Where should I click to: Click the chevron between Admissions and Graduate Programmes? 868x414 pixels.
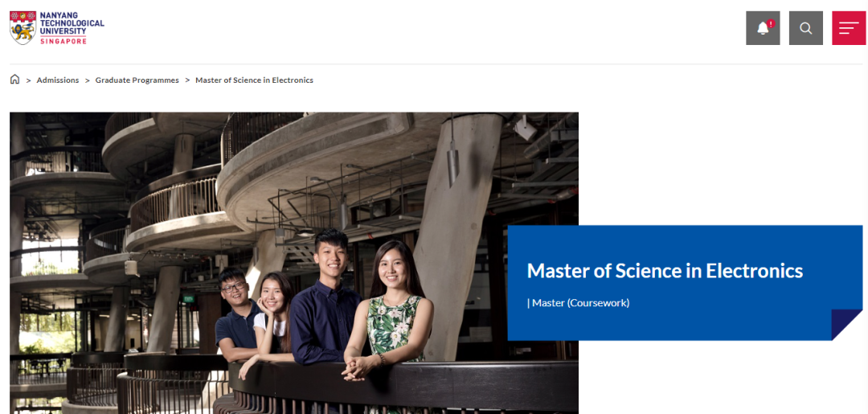click(x=88, y=80)
